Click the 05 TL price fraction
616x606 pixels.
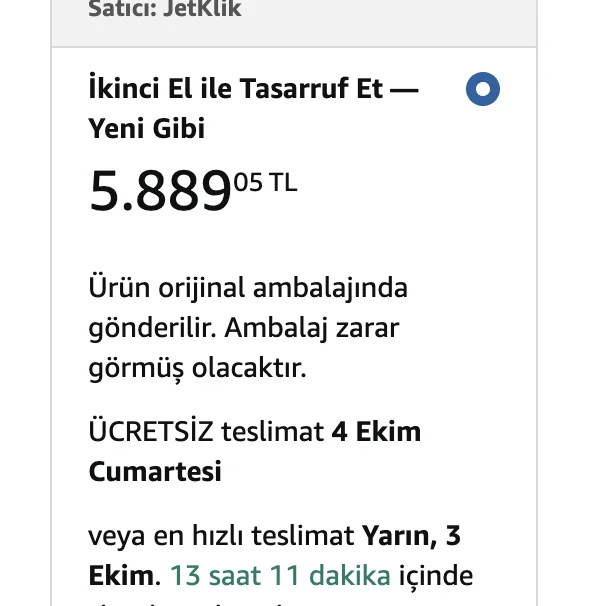(x=265, y=182)
